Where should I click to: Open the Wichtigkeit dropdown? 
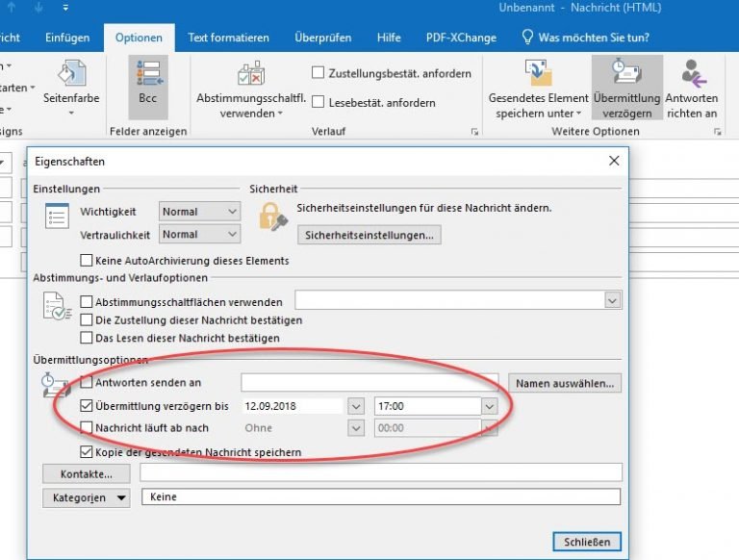point(199,211)
